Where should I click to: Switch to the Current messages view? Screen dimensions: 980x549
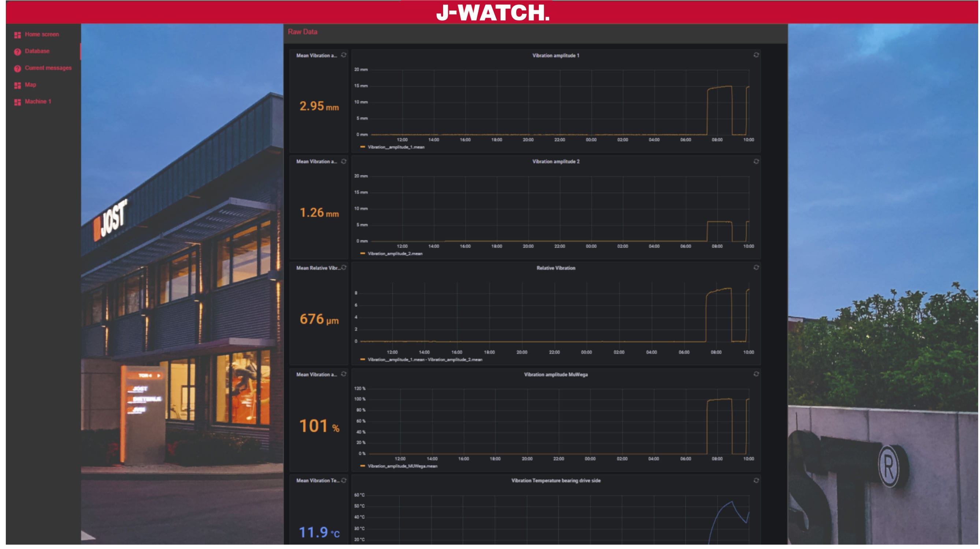48,68
